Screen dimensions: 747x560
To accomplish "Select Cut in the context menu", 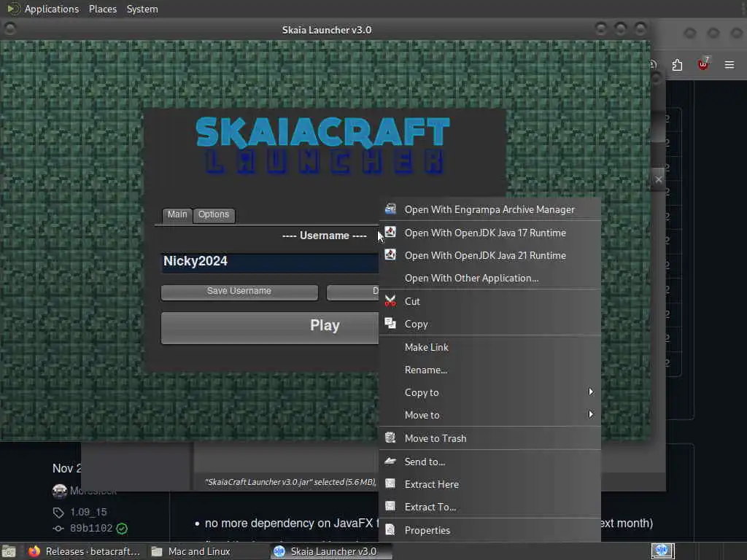I will point(489,301).
